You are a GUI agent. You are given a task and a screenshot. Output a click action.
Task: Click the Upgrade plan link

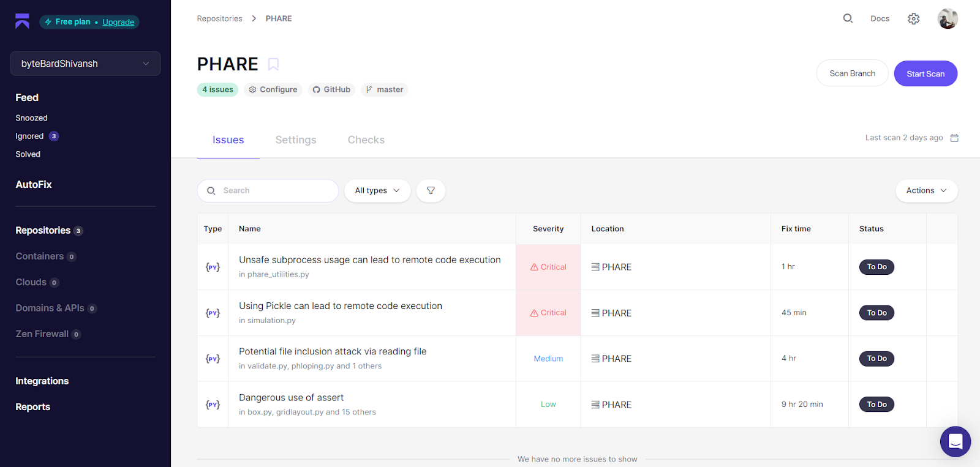click(x=118, y=22)
